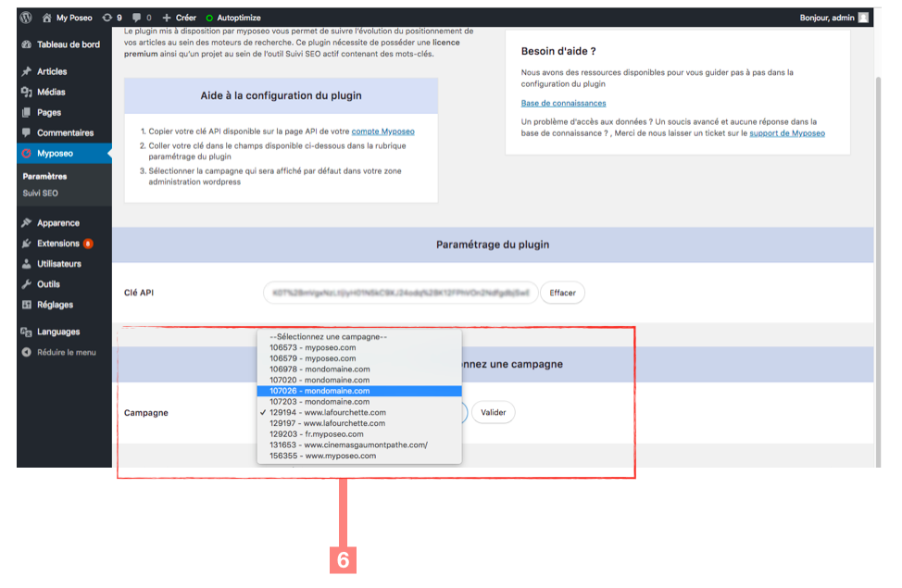
Task: Click the Utilisateurs person icon
Action: tap(27, 264)
